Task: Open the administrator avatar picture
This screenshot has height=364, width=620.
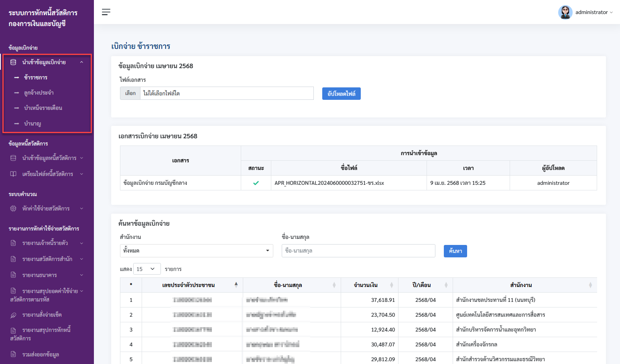Action: tap(565, 12)
